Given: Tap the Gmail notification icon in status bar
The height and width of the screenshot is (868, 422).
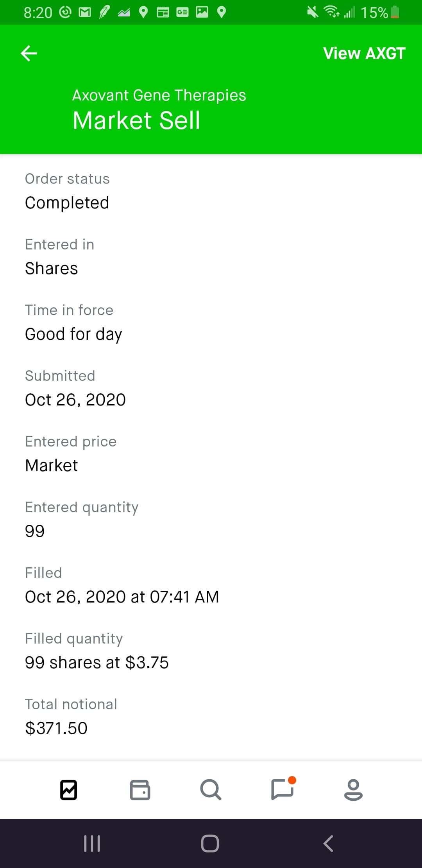Looking at the screenshot, I should [x=85, y=13].
